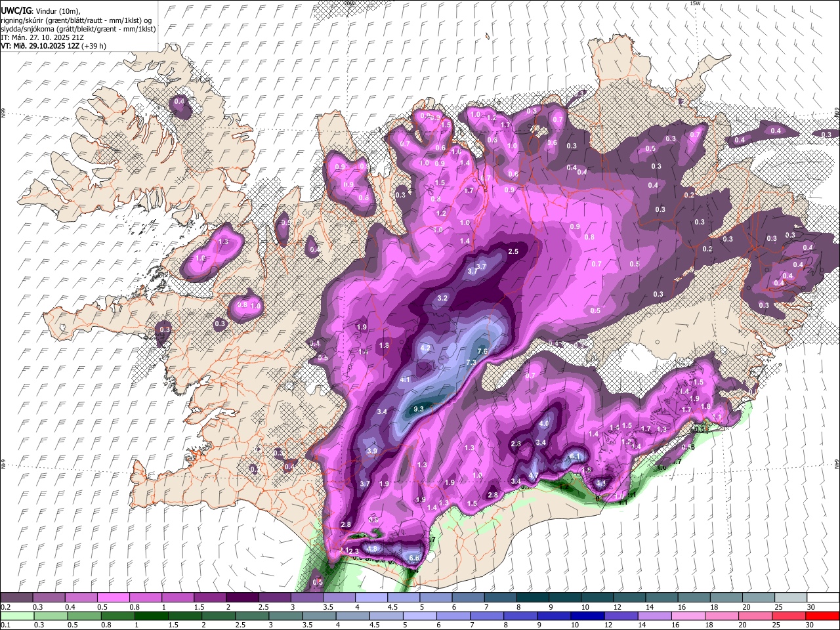Click the 'UWC/IG: Vindur (10m)' title text

[x=41, y=10]
